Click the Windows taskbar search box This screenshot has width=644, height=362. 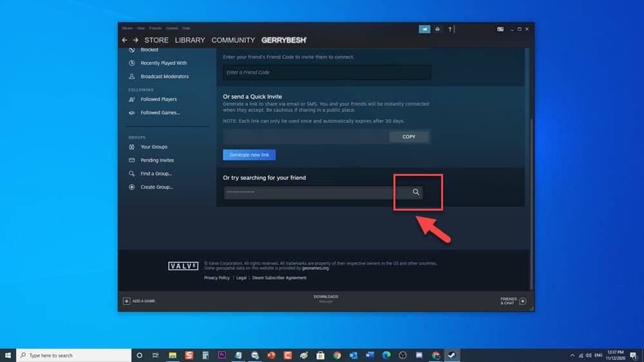click(74, 356)
